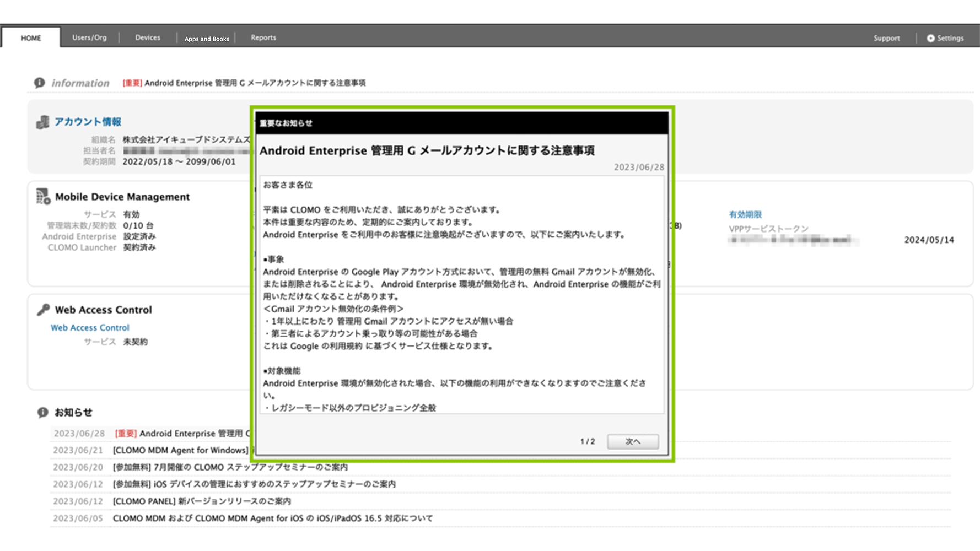Open the CLOMO PANEL new version notice
Screen dimensions: 980x551
(x=202, y=501)
